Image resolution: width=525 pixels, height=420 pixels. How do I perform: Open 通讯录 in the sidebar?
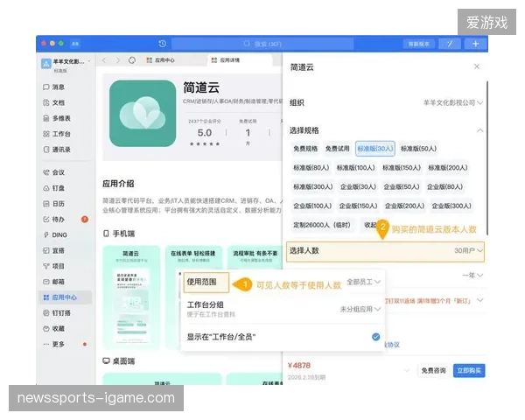[x=57, y=150]
